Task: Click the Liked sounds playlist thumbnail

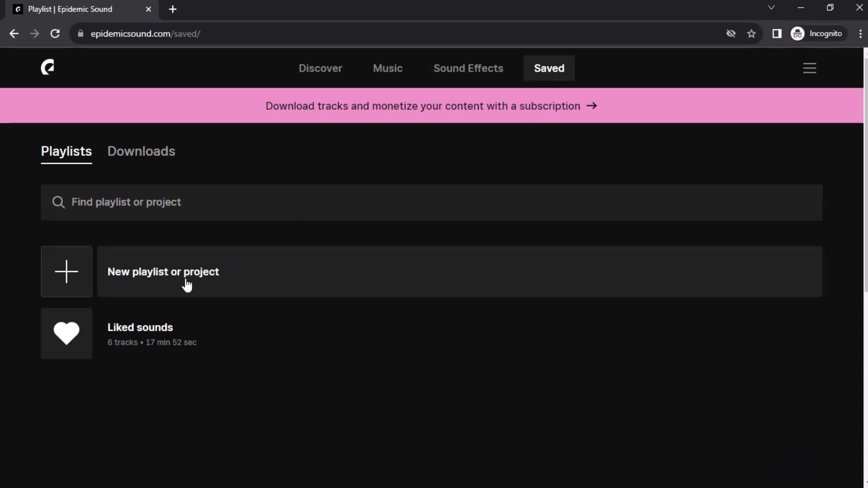Action: (x=67, y=333)
